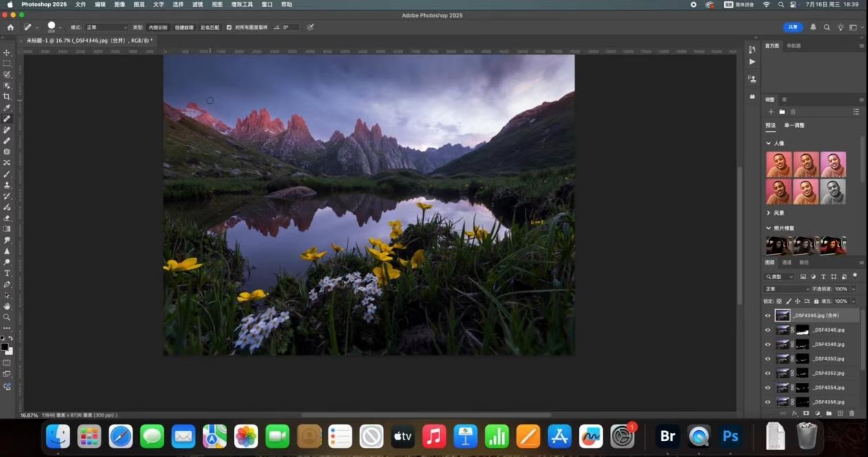Open the layer blend mode 正常 dropdown
The image size is (868, 457).
[787, 289]
